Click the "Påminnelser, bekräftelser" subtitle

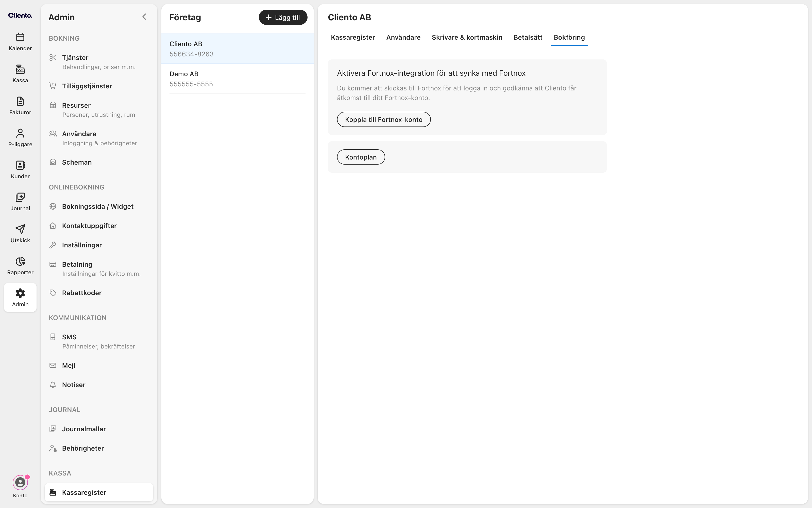[x=99, y=346]
